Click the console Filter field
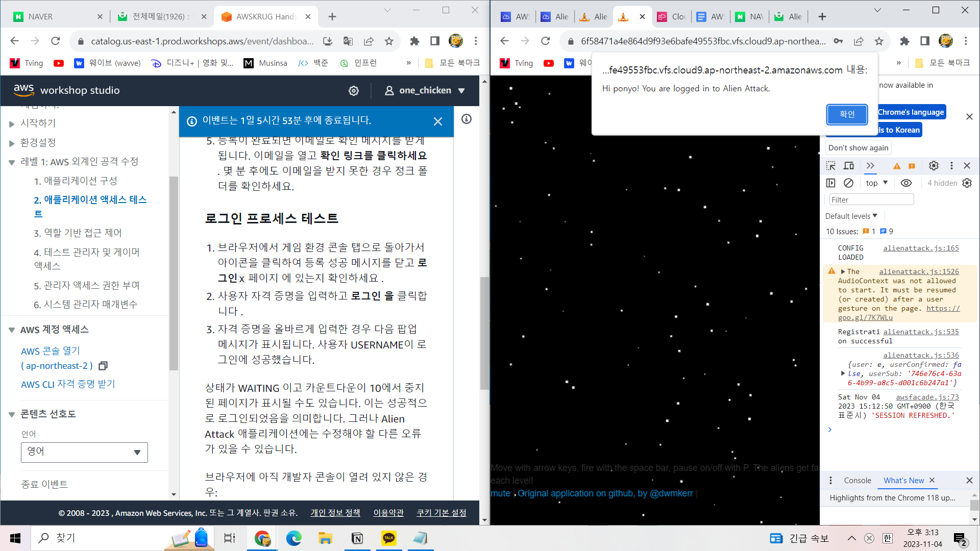 click(871, 200)
